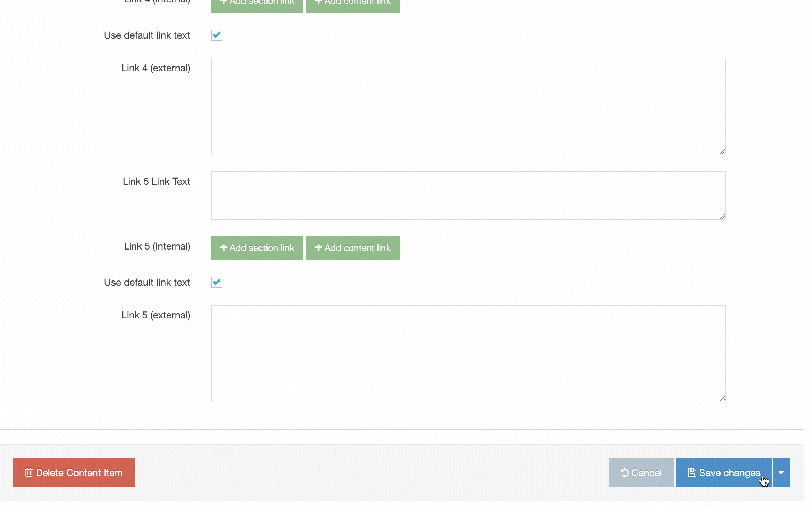
Task: Click plus icon on Link 5 section link
Action: (x=224, y=247)
